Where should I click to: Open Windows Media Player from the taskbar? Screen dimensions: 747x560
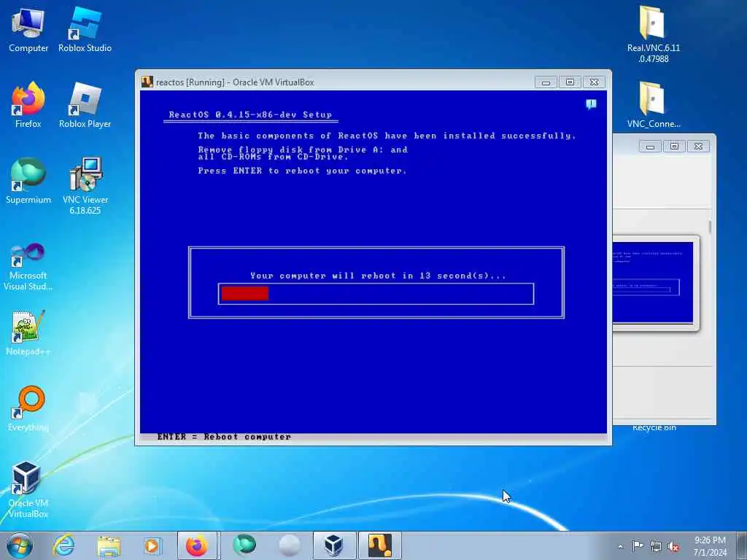152,545
